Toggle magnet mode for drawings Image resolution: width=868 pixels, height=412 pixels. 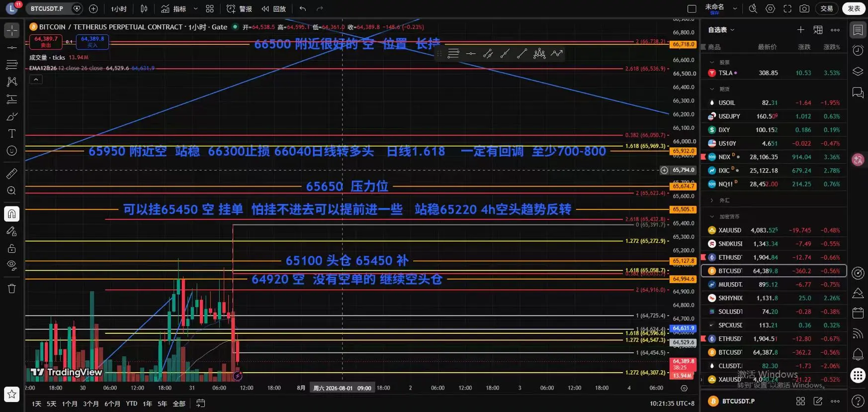click(x=12, y=214)
